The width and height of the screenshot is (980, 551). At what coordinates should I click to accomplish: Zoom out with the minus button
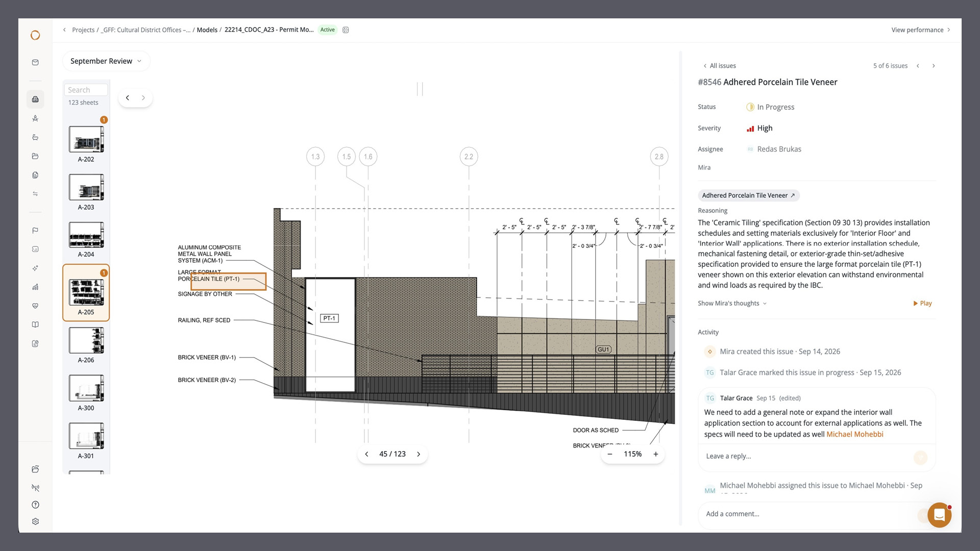click(610, 454)
